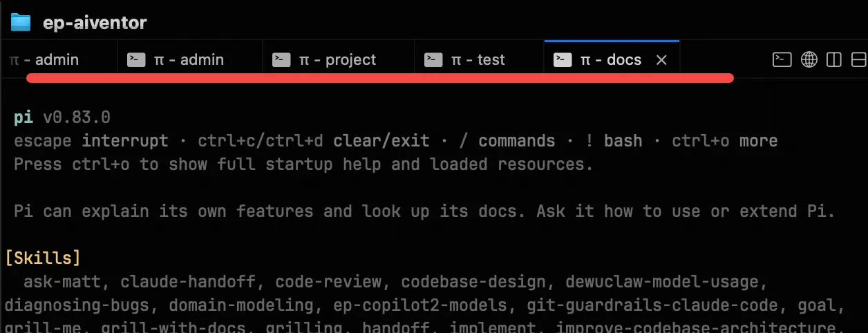Click the pi v0.83.0 version text
This screenshot has width=868, height=333.
pyautogui.click(x=62, y=117)
